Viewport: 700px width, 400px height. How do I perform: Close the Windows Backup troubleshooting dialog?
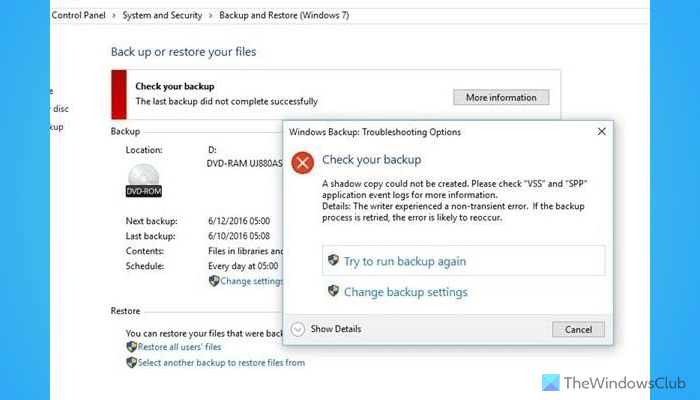(601, 131)
